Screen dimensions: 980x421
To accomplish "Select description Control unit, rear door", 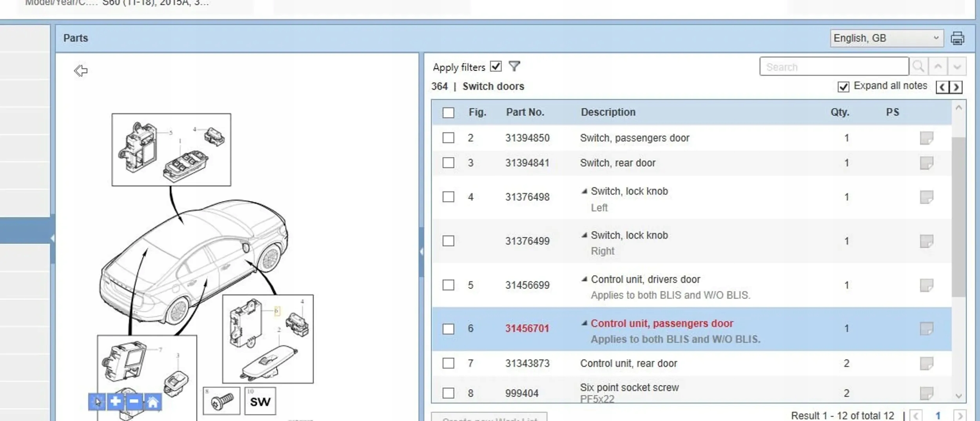I will (x=628, y=363).
